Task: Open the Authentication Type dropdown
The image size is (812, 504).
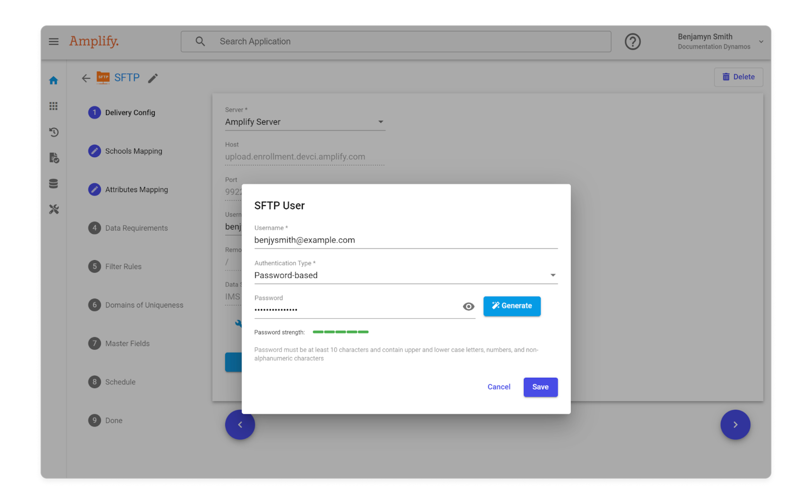Action: 553,275
